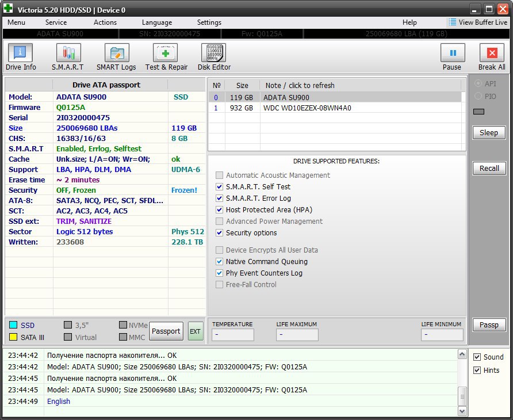Click the 'Phys 512' sector value
The image size is (513, 420).
[188, 231]
